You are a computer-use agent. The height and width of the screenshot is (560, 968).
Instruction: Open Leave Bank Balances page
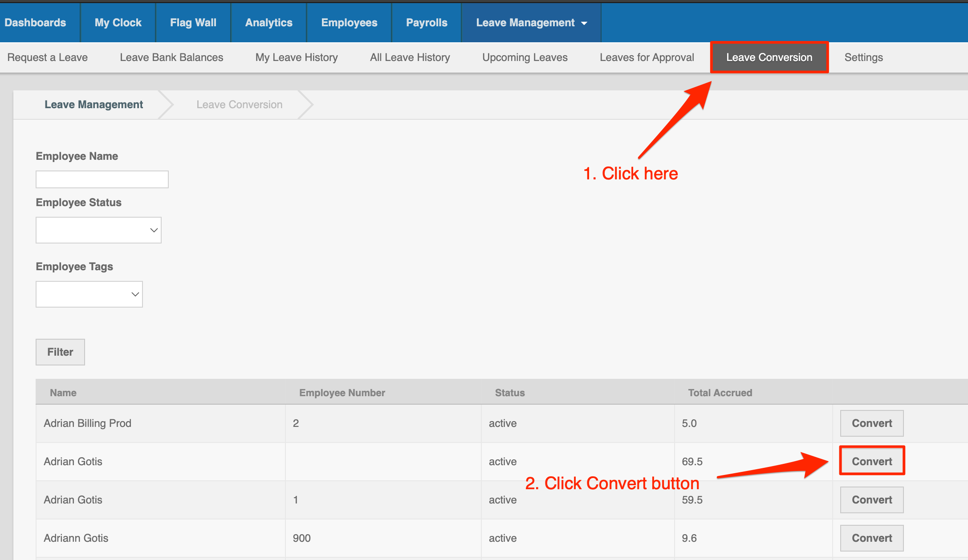171,57
